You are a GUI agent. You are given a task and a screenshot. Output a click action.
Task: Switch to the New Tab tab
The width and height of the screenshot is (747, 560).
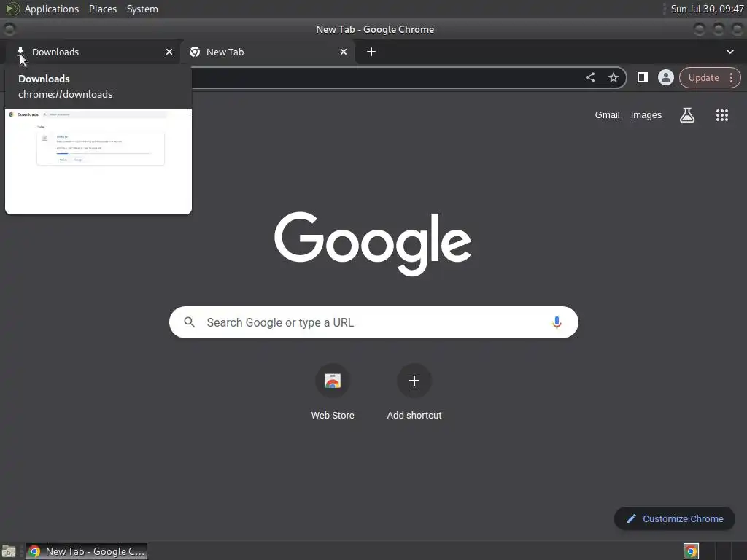[x=267, y=52]
